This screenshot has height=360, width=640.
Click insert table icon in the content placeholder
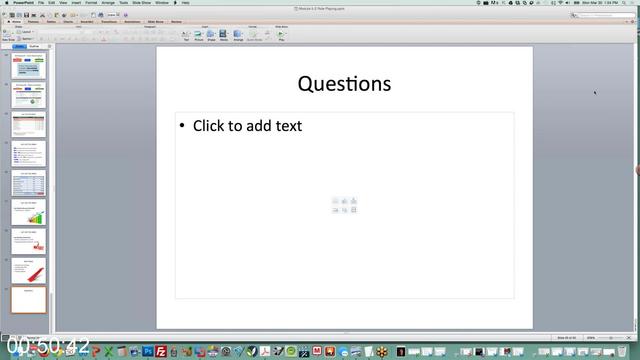pos(335,201)
